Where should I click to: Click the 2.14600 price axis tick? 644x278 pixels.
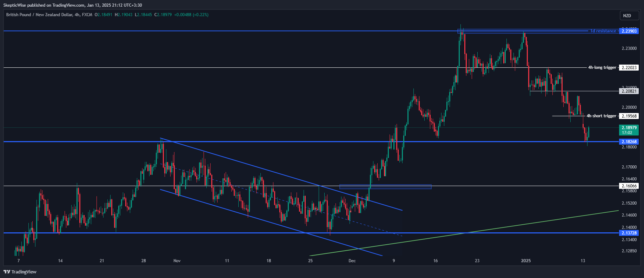click(x=629, y=215)
